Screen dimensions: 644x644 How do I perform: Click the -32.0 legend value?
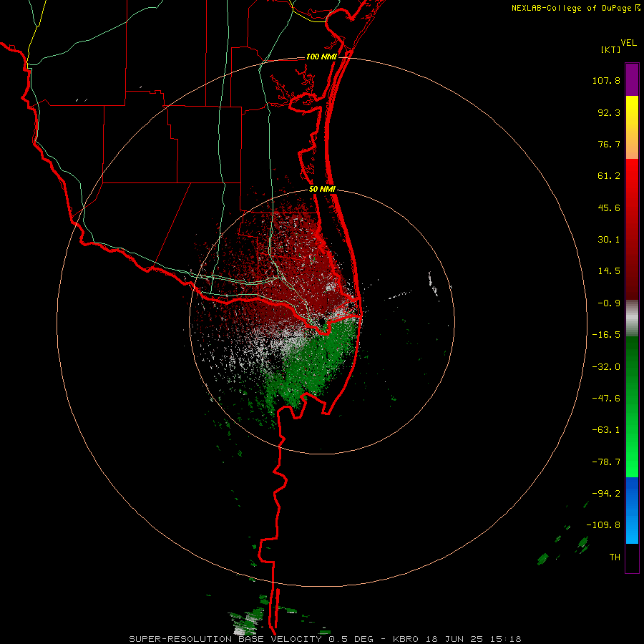click(606, 367)
